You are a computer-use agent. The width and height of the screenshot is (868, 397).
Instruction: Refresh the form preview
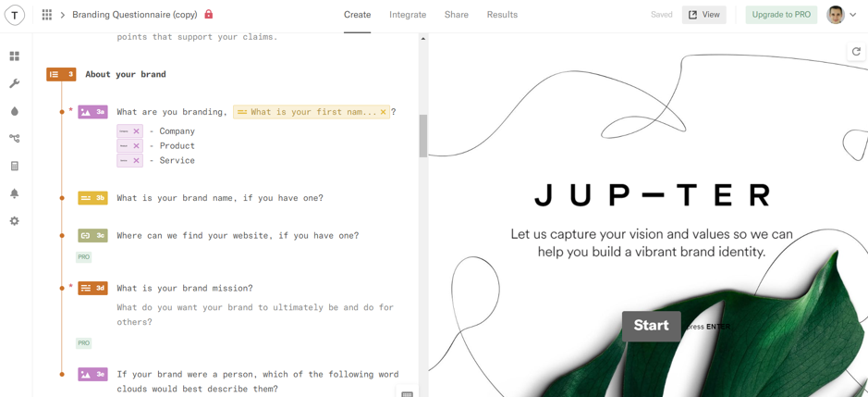pyautogui.click(x=856, y=52)
